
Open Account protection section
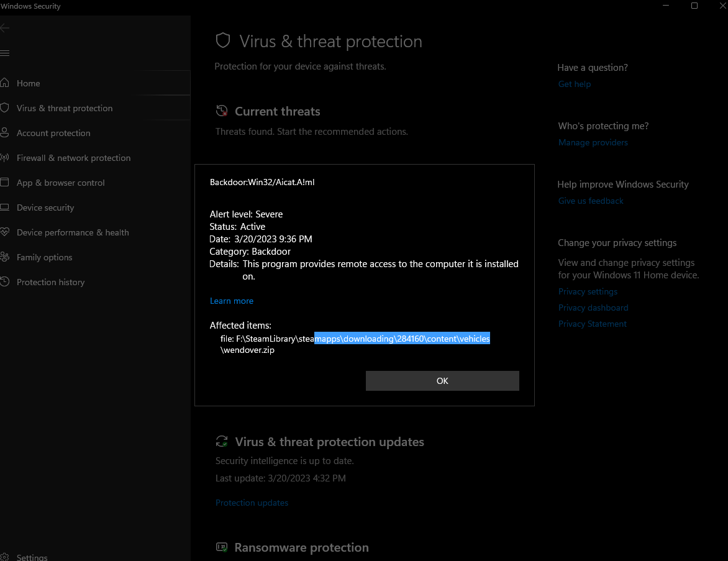click(53, 133)
